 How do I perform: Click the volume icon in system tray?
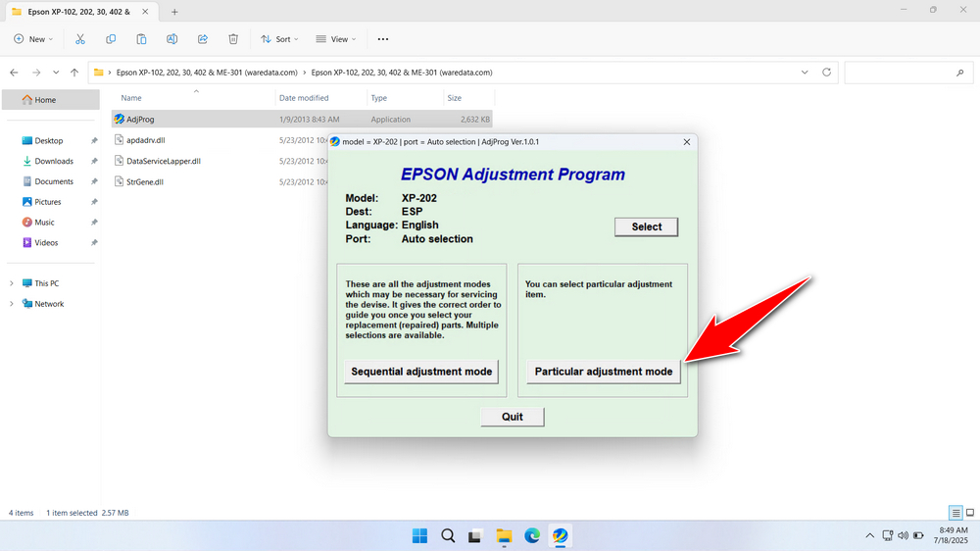tap(904, 536)
